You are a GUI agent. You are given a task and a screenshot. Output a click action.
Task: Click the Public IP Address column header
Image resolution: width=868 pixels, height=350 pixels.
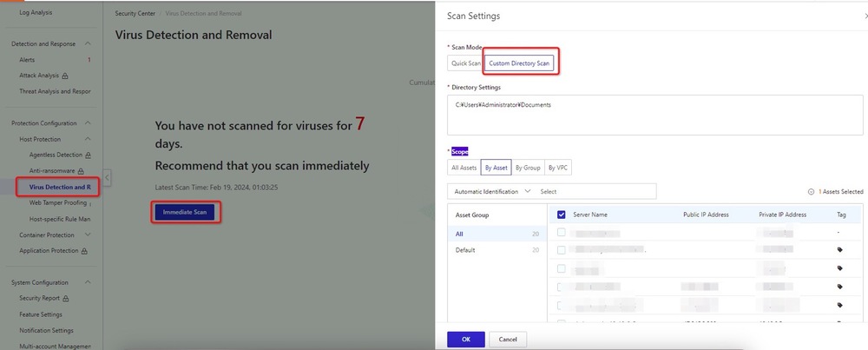[706, 215]
